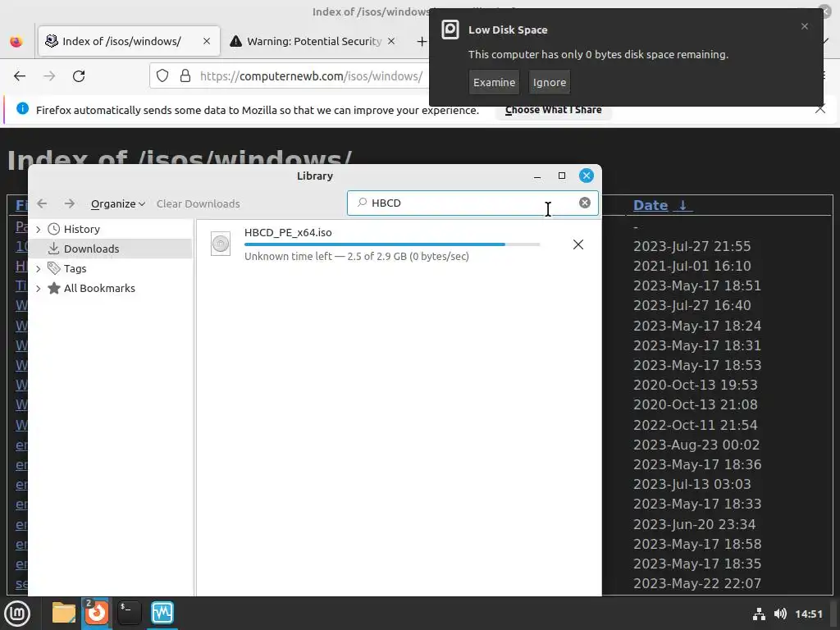This screenshot has width=840, height=630.
Task: Expand the All Bookmarks tree node
Action: (38, 289)
